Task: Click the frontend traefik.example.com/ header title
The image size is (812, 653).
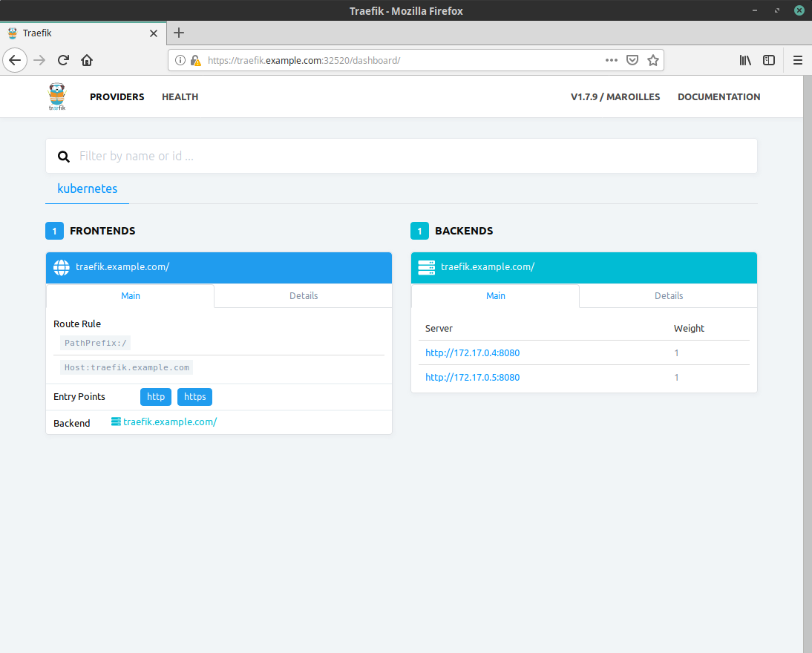Action: (x=122, y=266)
